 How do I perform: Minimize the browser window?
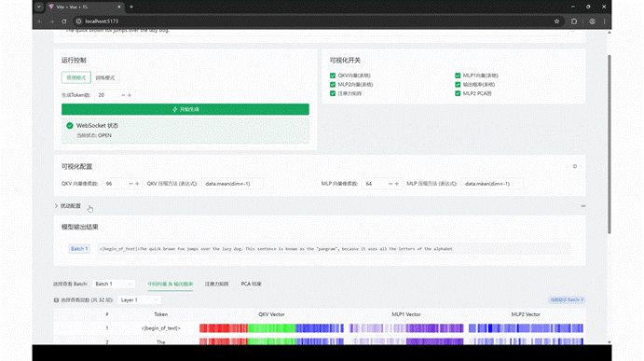click(x=573, y=7)
